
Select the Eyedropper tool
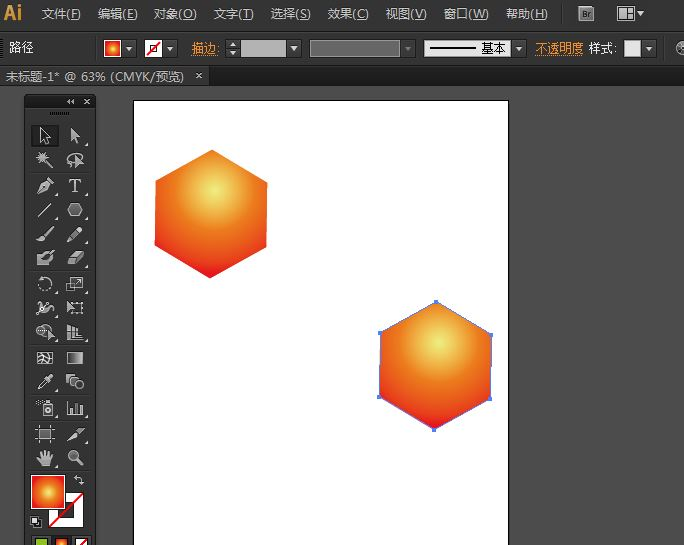pyautogui.click(x=45, y=382)
